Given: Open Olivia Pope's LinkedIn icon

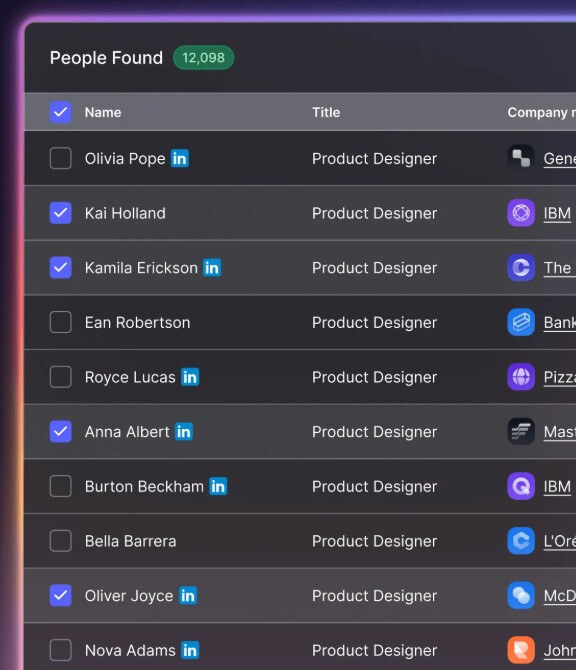Looking at the screenshot, I should (179, 159).
